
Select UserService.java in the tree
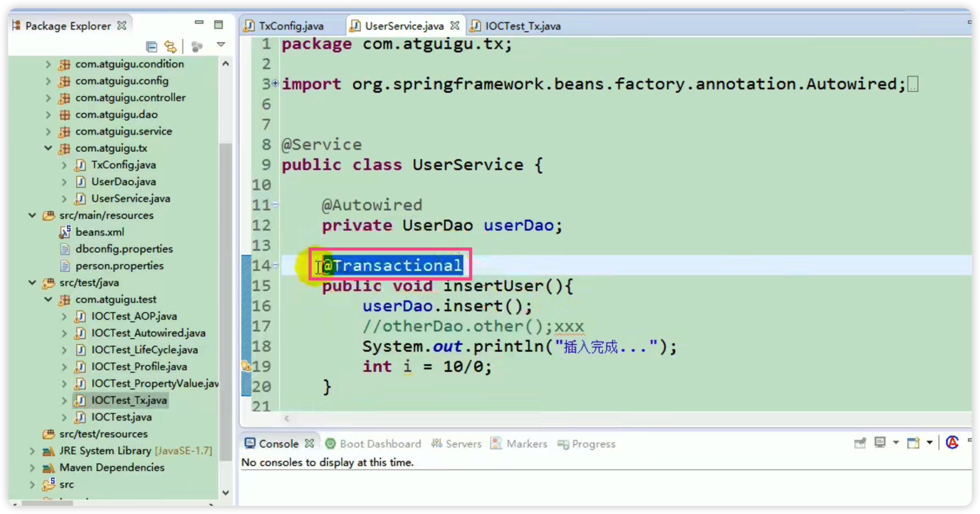point(131,198)
